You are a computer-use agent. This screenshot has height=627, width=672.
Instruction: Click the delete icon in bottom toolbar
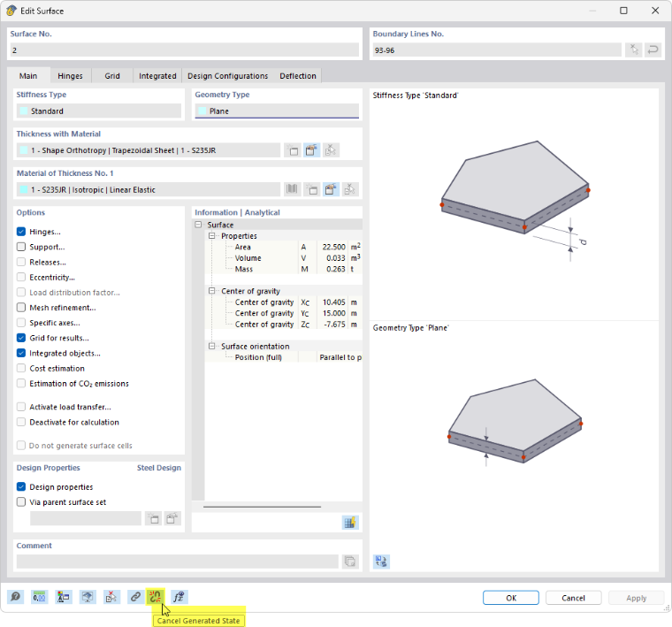click(x=111, y=597)
